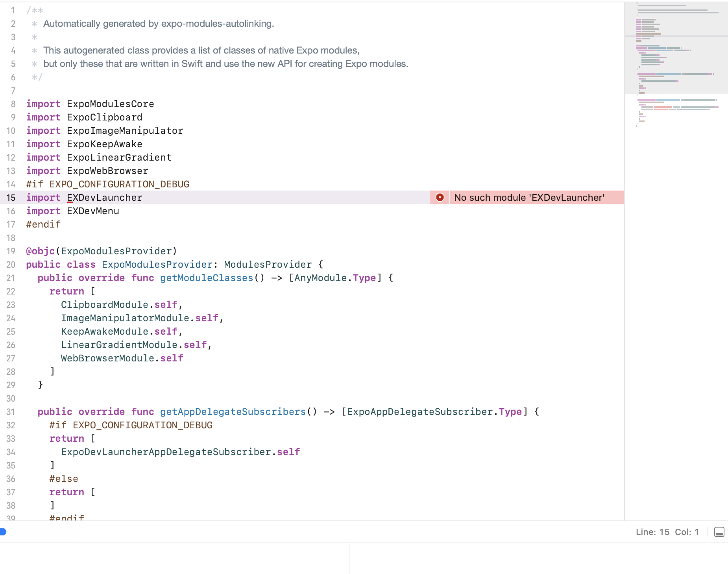Click the 'return [' on line 37
Image resolution: width=728 pixels, height=574 pixels.
(72, 492)
